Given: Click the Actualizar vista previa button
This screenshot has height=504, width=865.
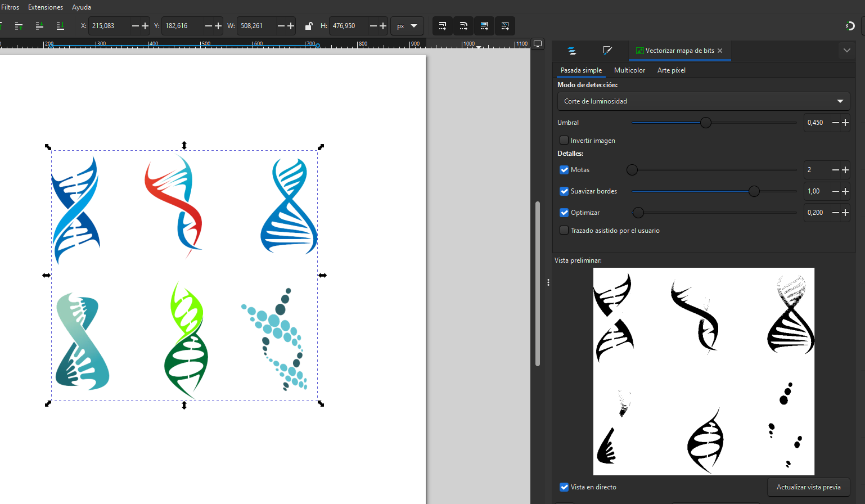Looking at the screenshot, I should coord(808,487).
